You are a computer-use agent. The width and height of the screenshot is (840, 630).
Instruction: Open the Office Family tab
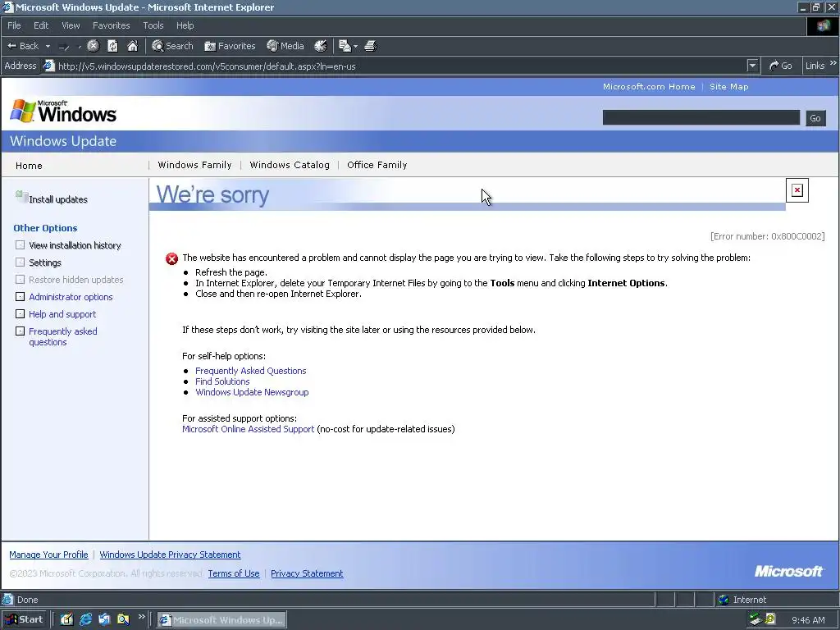click(377, 165)
